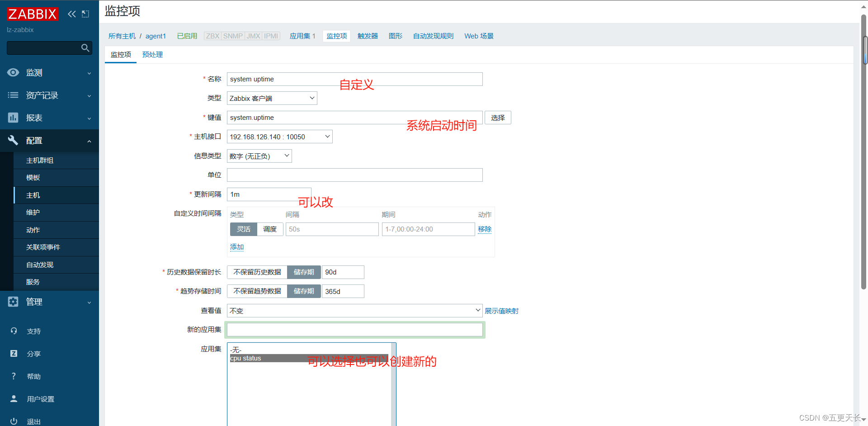Open 应用集 1 in host navigation
Screen dimensions: 868x426
[302, 36]
